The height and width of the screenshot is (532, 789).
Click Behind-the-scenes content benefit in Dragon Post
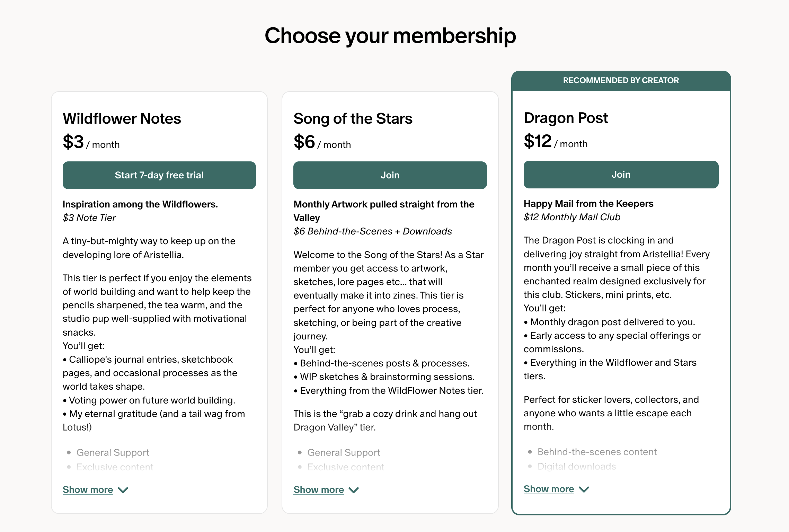coord(597,452)
